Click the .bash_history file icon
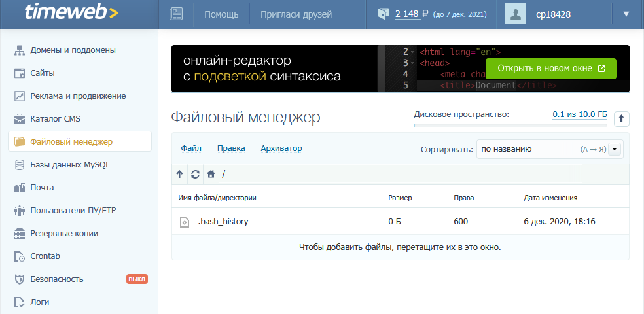The width and height of the screenshot is (644, 314). (x=185, y=222)
